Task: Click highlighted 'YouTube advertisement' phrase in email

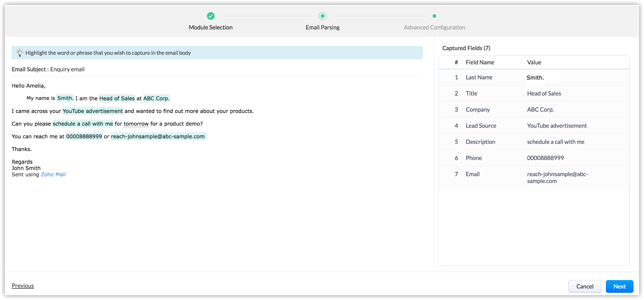Action: coord(93,111)
